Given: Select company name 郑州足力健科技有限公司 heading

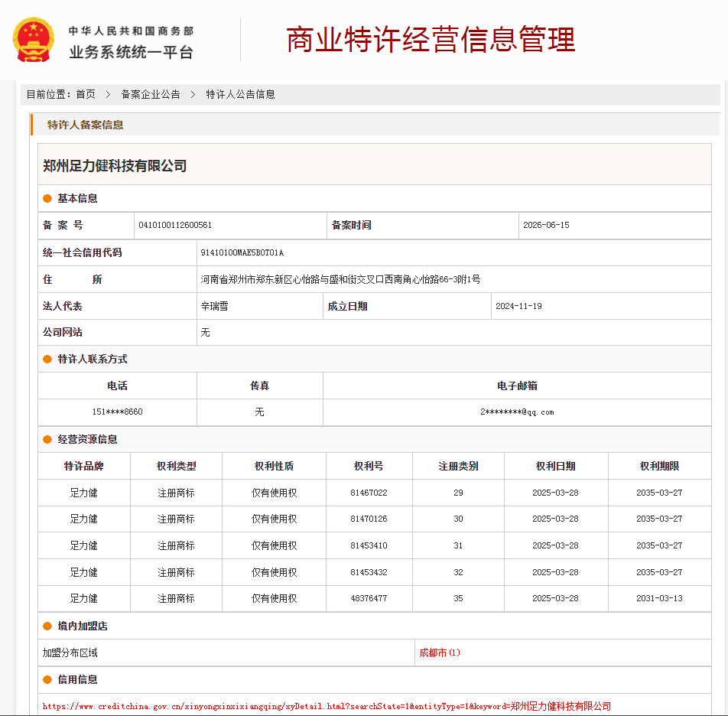Looking at the screenshot, I should pos(115,166).
